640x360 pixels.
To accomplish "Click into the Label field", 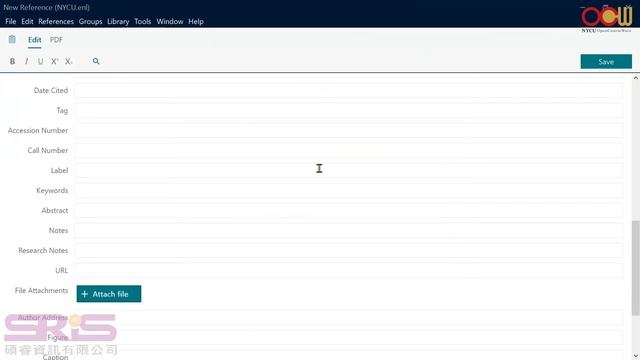I will click(349, 171).
